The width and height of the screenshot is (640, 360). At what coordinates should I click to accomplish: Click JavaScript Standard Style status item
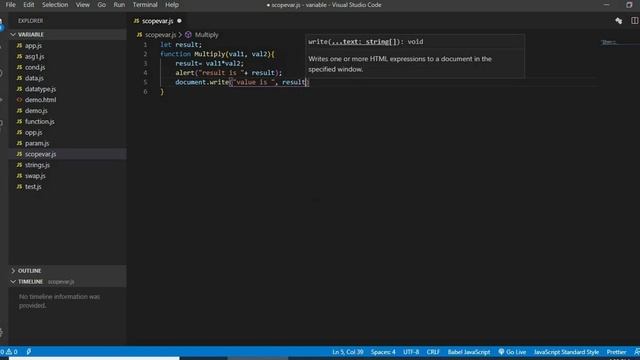[566, 352]
